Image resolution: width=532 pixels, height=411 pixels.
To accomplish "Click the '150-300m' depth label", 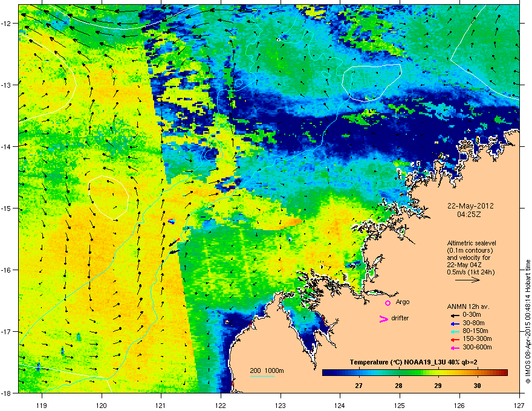I will [x=477, y=338].
